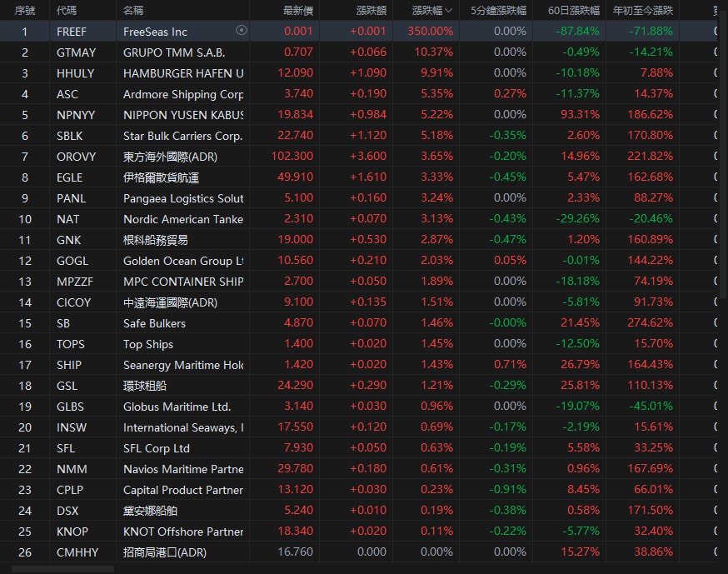728x574 pixels.
Task: Click the -87.84% 60-day value for FREEF
Action: 577,31
